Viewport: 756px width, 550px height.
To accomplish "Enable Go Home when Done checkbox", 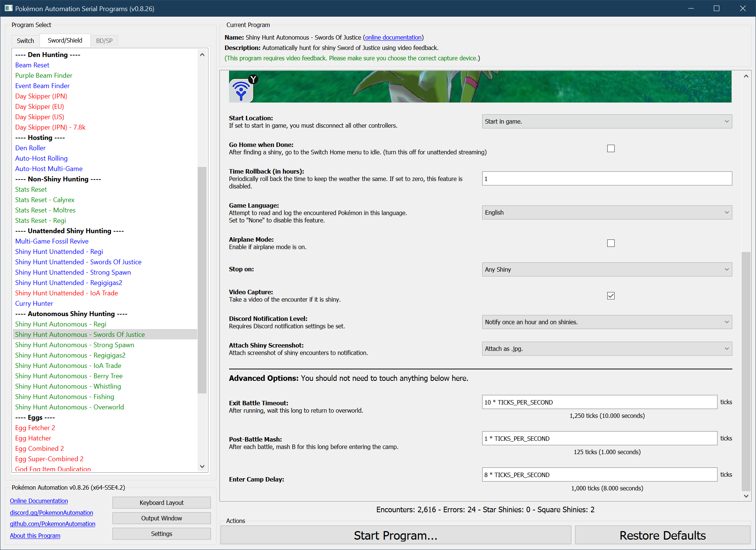I will 611,148.
